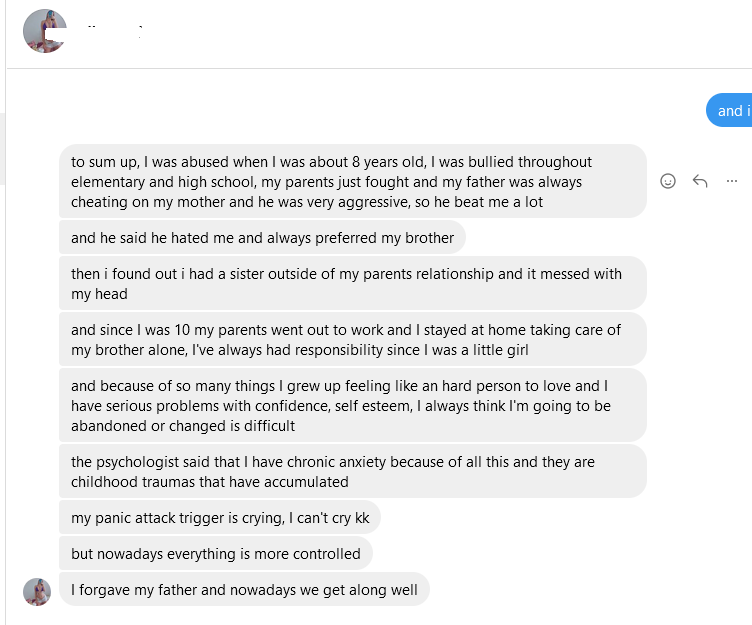The height and width of the screenshot is (625, 752).
Task: Click the "I forgave my father" message
Action: pos(244,589)
